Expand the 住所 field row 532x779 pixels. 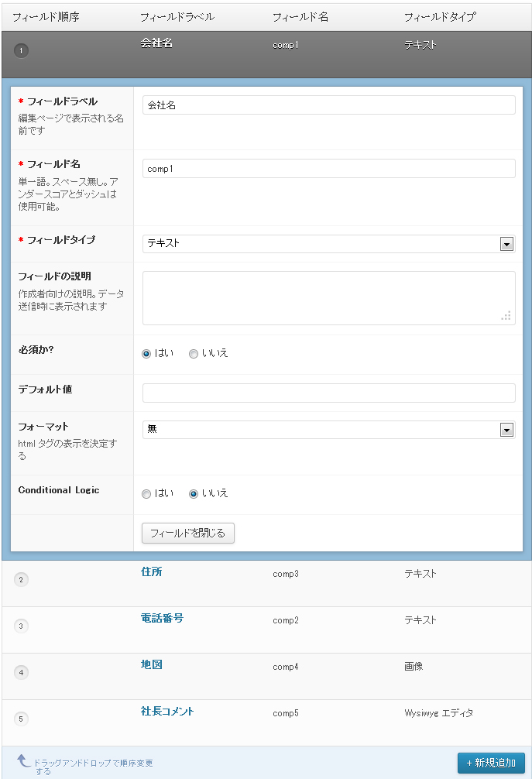coord(152,572)
